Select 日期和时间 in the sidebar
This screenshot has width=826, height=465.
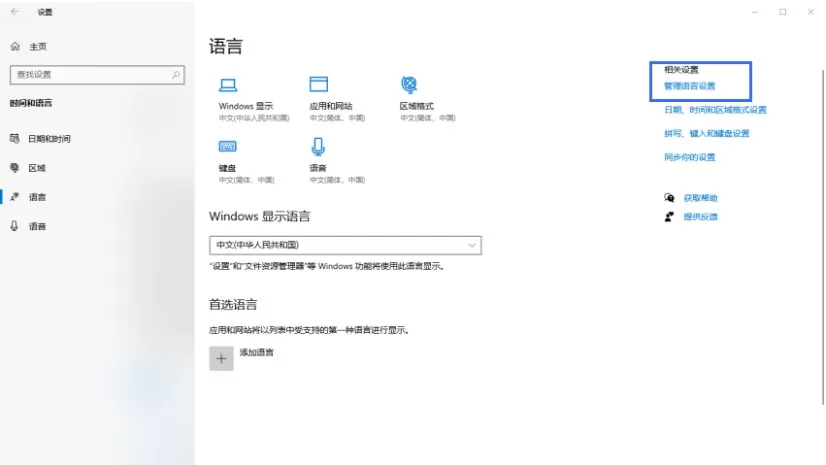click(49, 138)
